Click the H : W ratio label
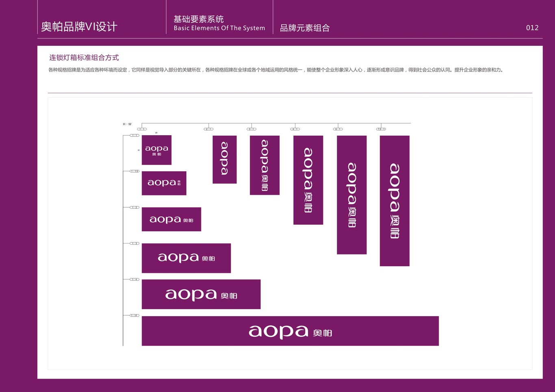This screenshot has height=392, width=555. pos(127,124)
